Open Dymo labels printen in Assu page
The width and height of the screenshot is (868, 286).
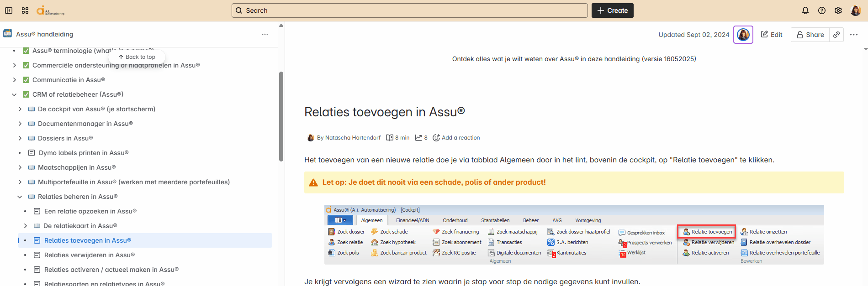coord(84,153)
